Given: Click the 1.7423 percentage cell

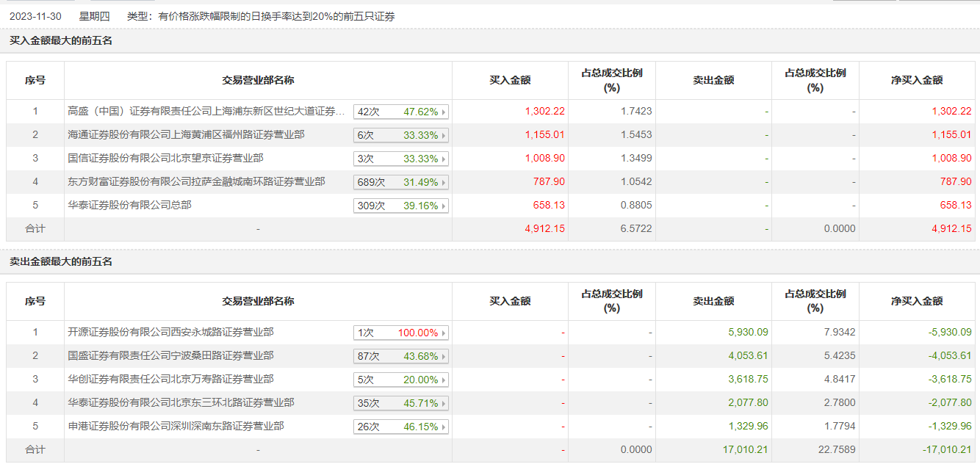Looking at the screenshot, I should point(637,112).
